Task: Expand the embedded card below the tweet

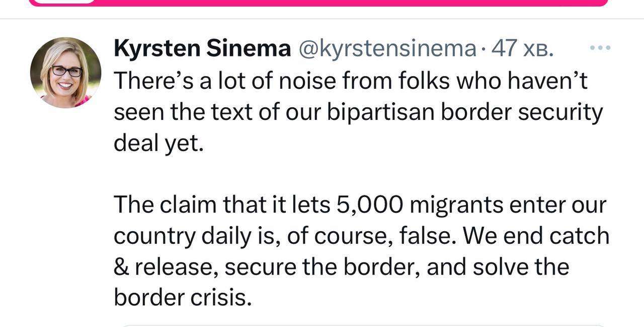Action: (362, 325)
